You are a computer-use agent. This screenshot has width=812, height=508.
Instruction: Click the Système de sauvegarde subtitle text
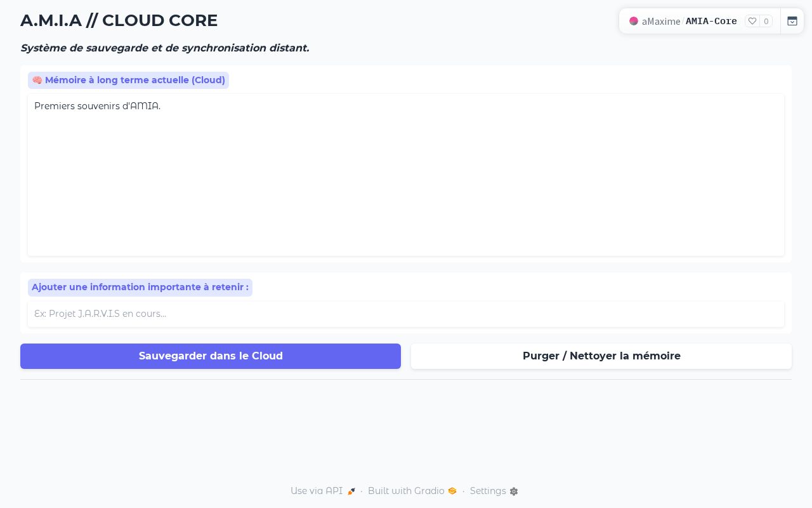coord(165,48)
